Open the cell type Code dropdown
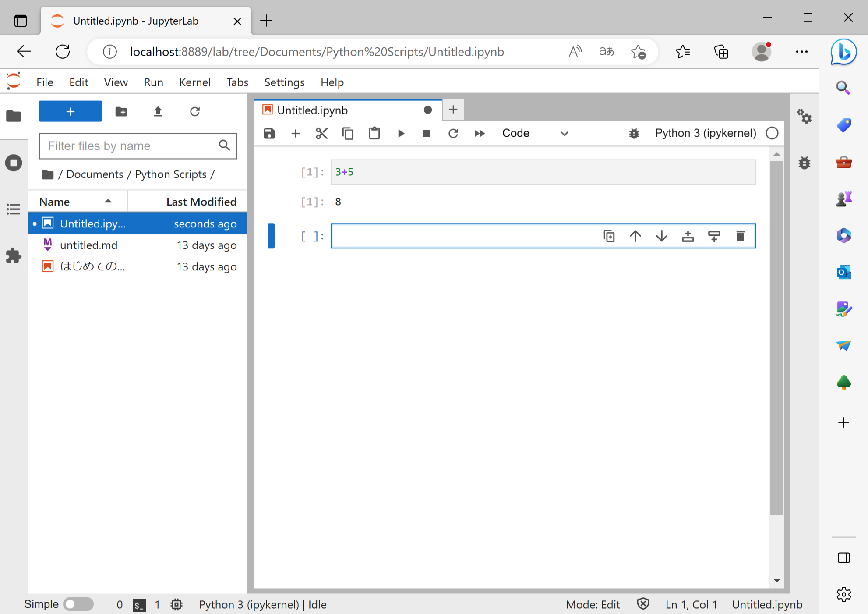Screen dimensions: 868x614 [534, 133]
